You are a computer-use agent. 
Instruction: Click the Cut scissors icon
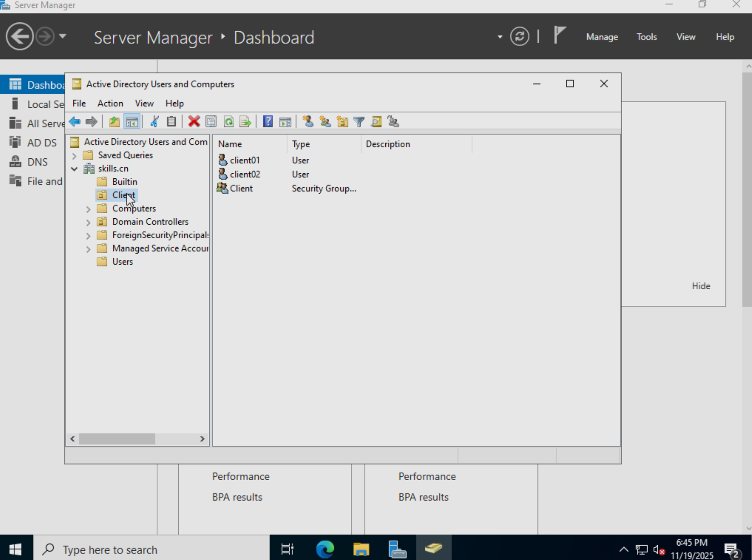(155, 122)
